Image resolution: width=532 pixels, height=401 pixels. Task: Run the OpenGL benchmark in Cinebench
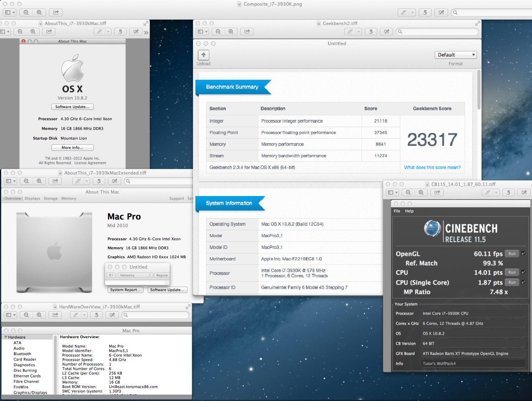[512, 254]
